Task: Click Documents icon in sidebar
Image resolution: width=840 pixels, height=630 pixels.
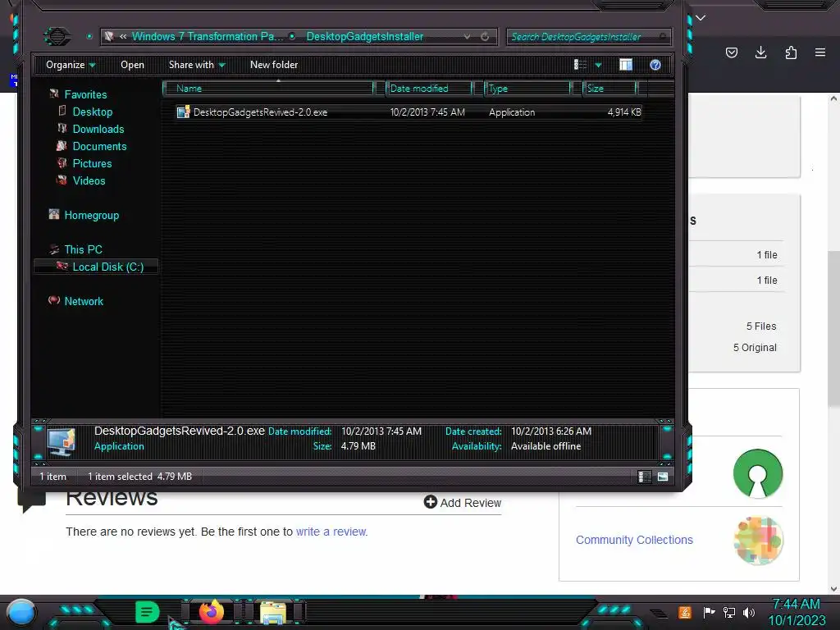Action: coord(62,146)
